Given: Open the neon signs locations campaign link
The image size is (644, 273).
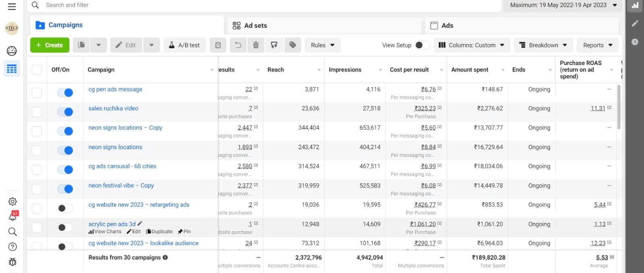Looking at the screenshot, I should point(115,147).
